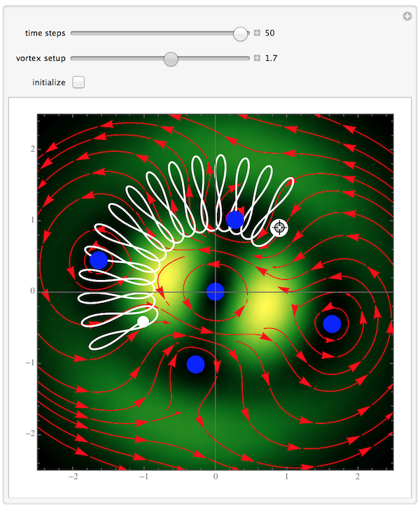The image size is (420, 508).
Task: Click the crosshair locator on the plot
Action: coord(279,228)
